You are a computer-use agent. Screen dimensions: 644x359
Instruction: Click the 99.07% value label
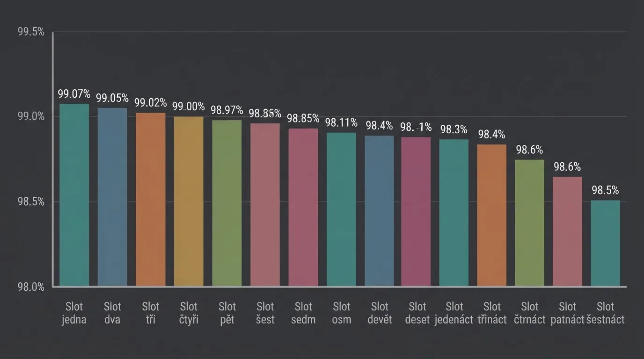pos(74,93)
